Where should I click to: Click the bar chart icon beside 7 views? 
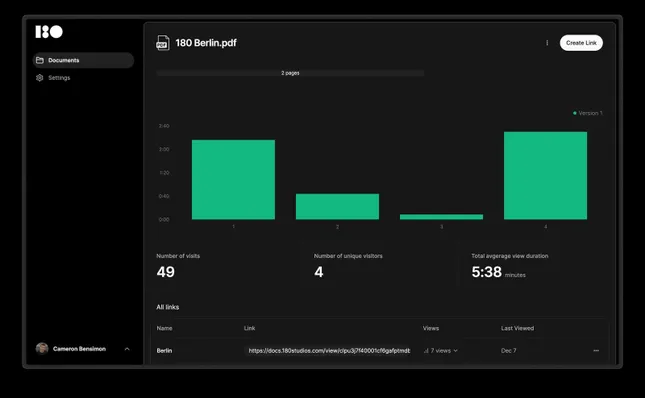tap(426, 351)
